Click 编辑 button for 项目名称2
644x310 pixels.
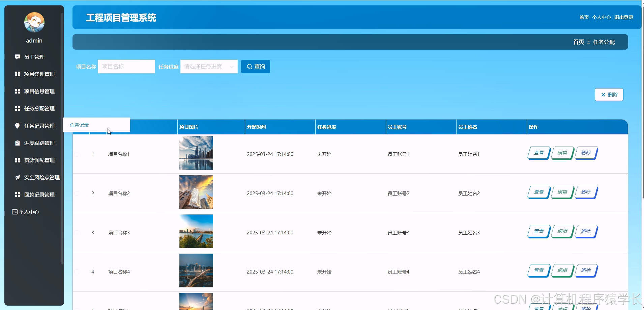(562, 192)
